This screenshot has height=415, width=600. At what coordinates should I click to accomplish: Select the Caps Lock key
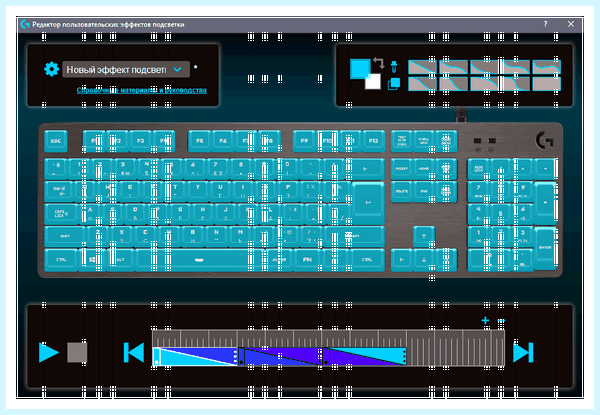[61, 214]
